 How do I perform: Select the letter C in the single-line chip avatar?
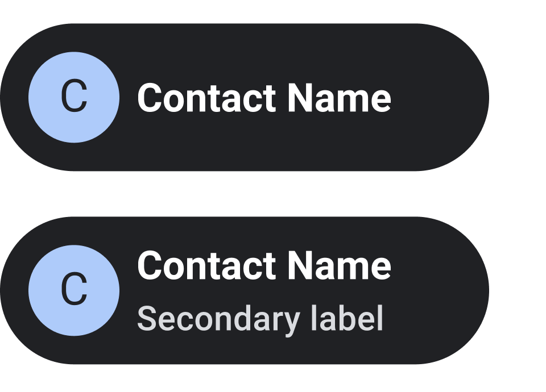click(x=74, y=97)
